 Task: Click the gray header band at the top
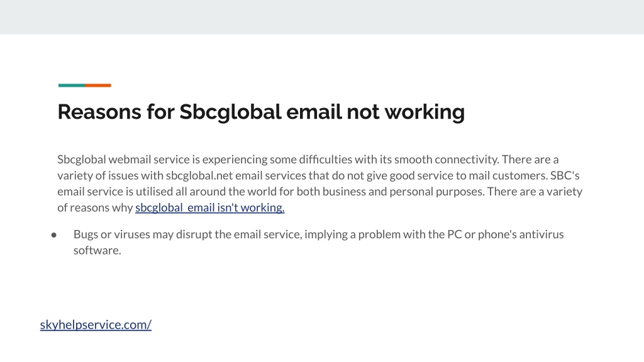pyautogui.click(x=322, y=17)
